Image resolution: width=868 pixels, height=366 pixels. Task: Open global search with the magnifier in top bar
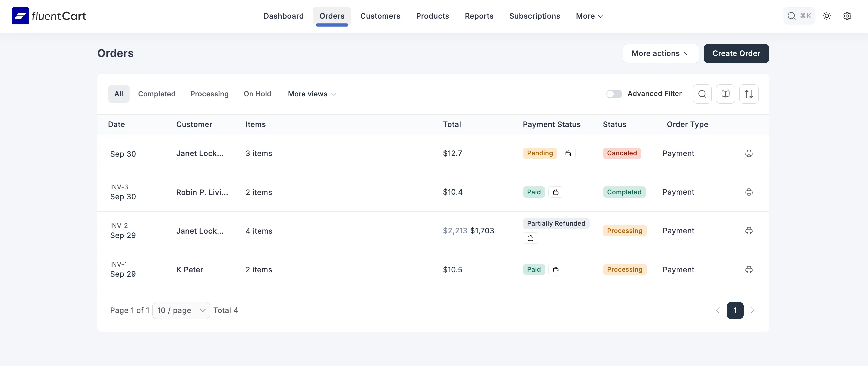point(791,16)
